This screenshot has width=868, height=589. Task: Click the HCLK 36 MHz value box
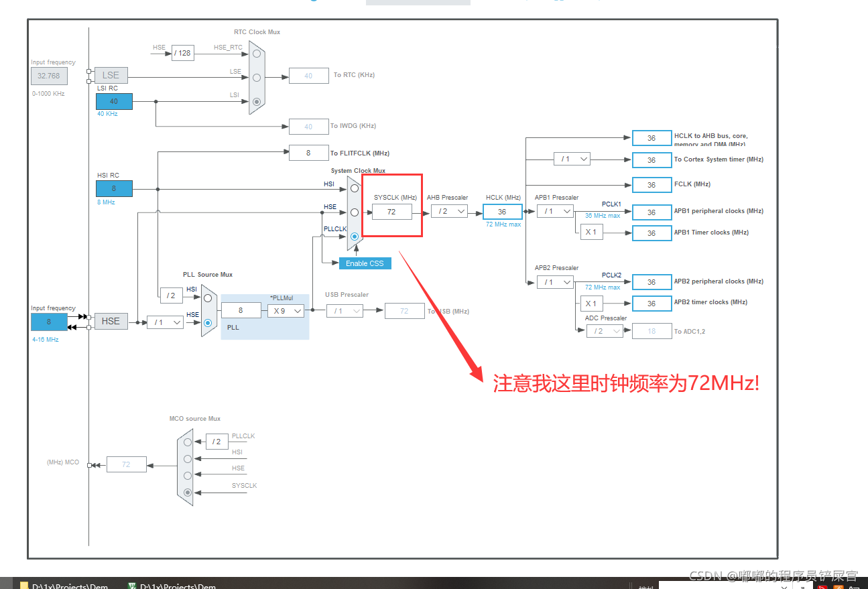pyautogui.click(x=503, y=211)
